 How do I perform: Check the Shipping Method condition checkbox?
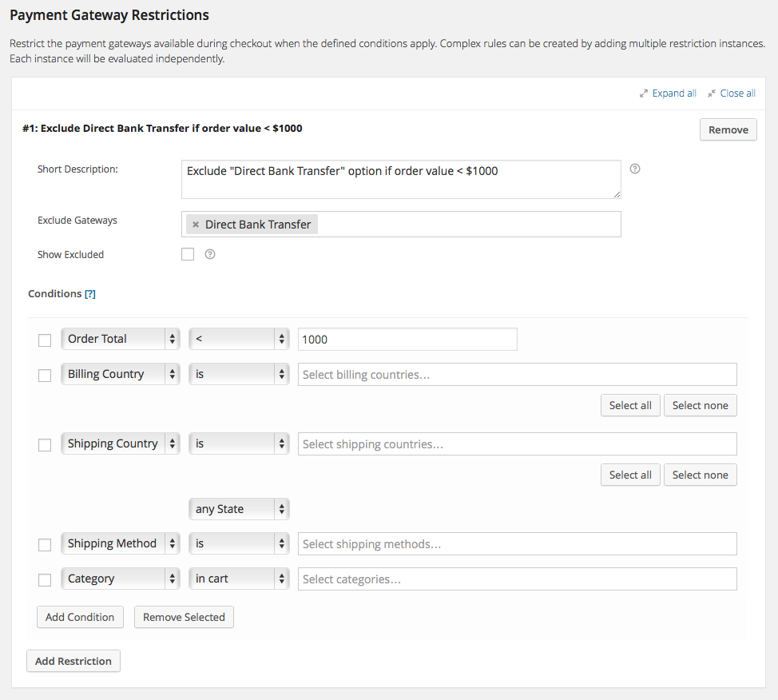coord(45,545)
